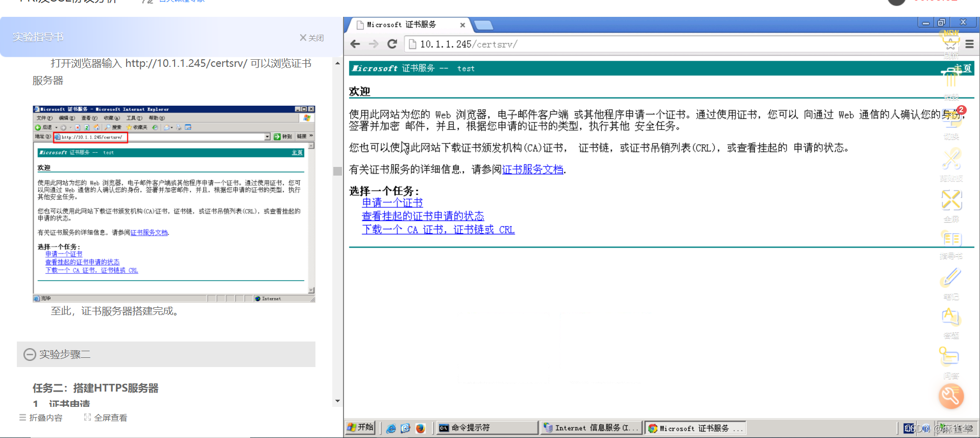Reload the certsrv page
Screen dimensions: 980x438
pyautogui.click(x=392, y=44)
